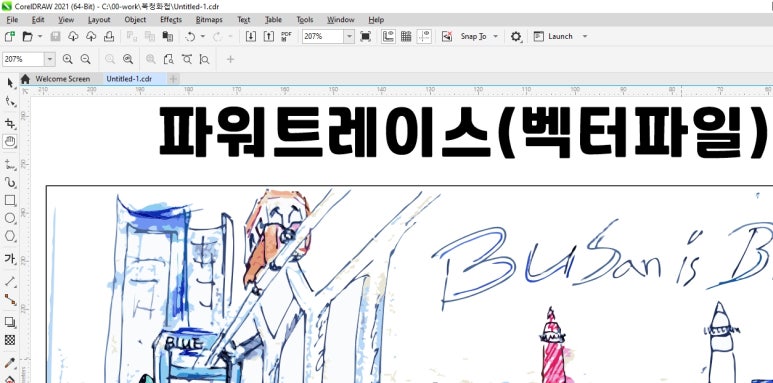
Task: Toggle the Show rulers button
Action: coord(388,36)
